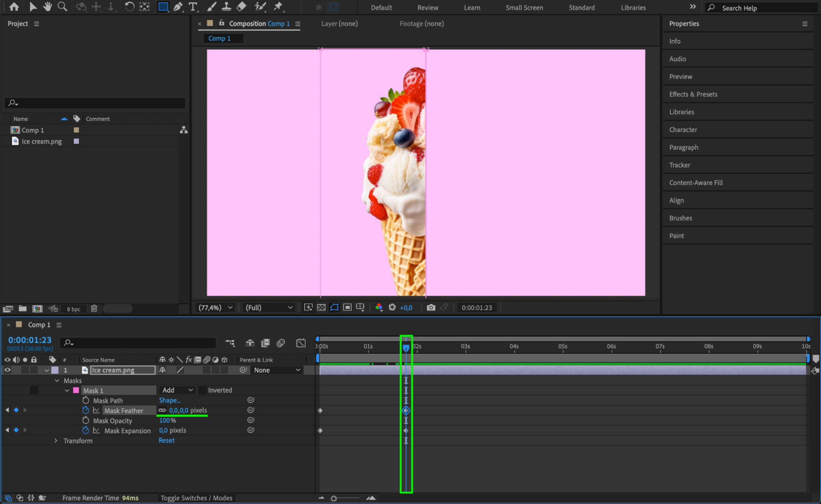Toggle transparency grid in viewer
Screen dimensions: 821x504
(321, 307)
